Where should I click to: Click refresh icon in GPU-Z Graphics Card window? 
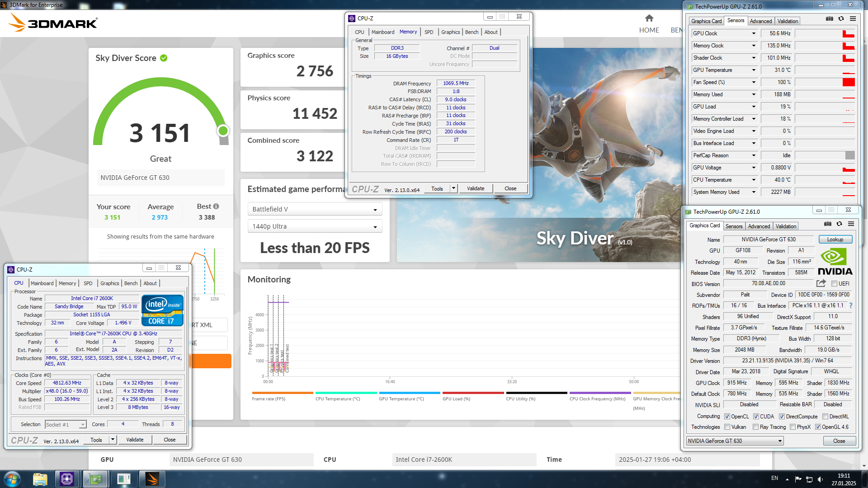[839, 224]
